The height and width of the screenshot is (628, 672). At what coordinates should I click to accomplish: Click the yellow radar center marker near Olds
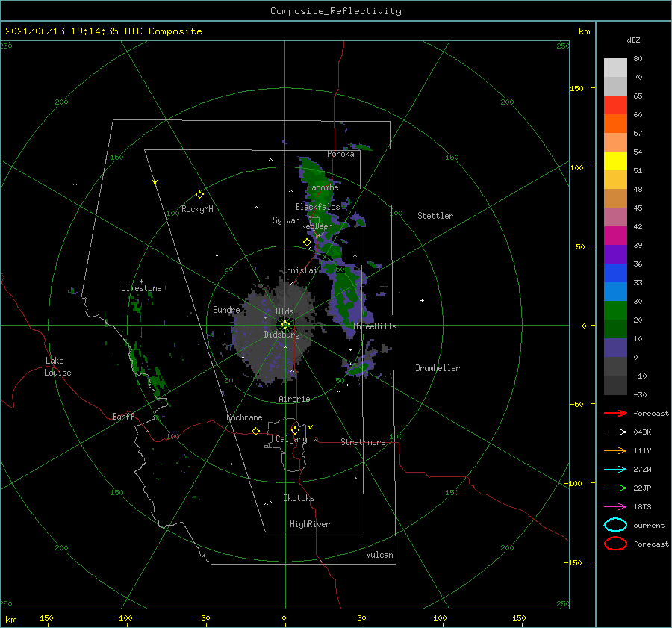click(x=285, y=325)
